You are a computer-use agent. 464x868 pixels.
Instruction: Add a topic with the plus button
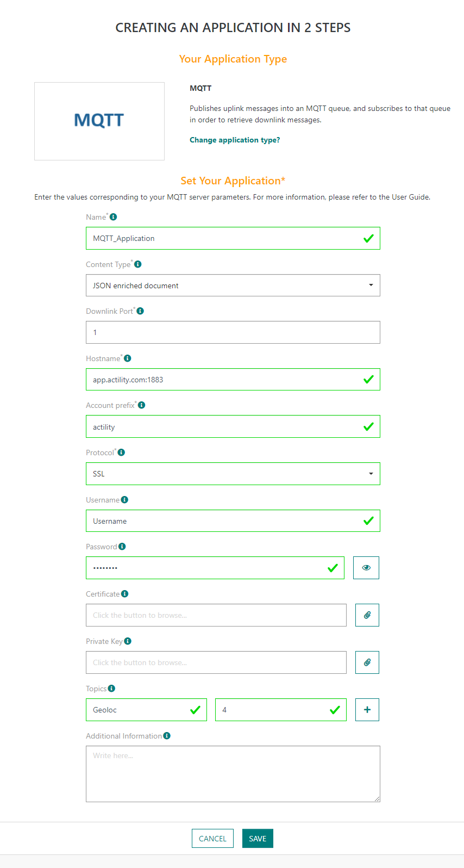(367, 710)
